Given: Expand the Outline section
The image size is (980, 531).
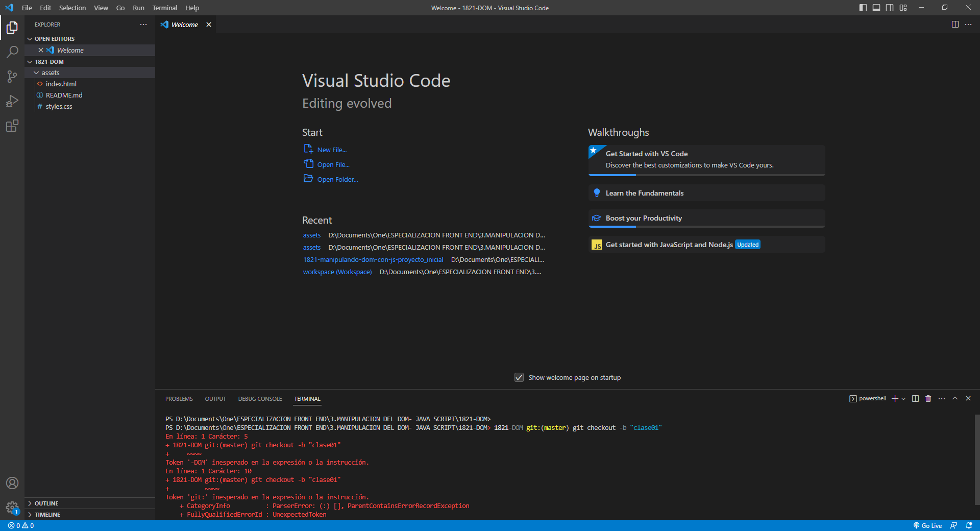Looking at the screenshot, I should point(91,503).
